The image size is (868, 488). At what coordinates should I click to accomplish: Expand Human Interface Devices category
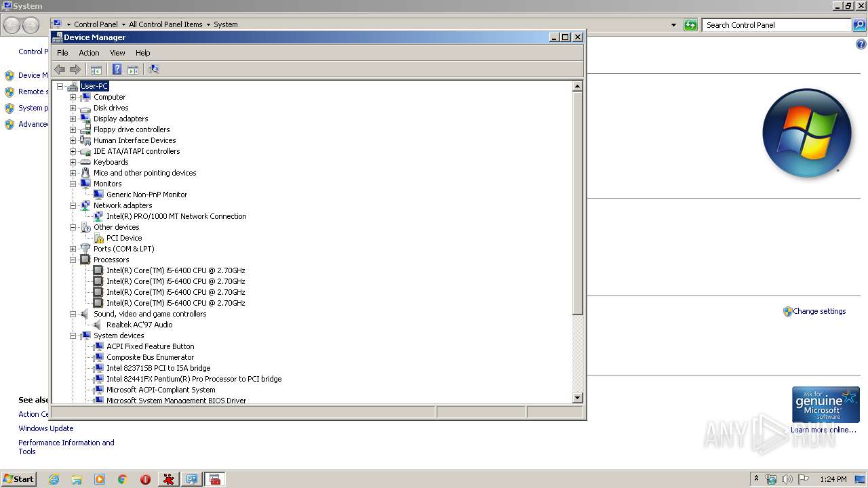coord(73,140)
